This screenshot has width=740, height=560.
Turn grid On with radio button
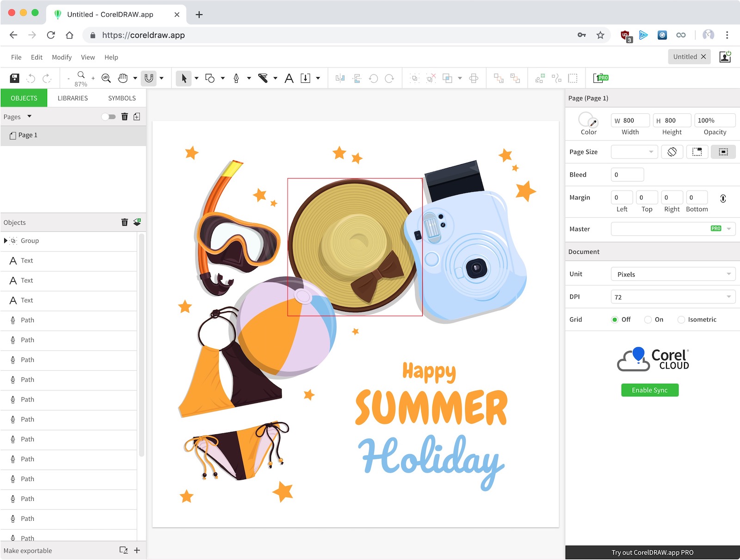click(648, 320)
